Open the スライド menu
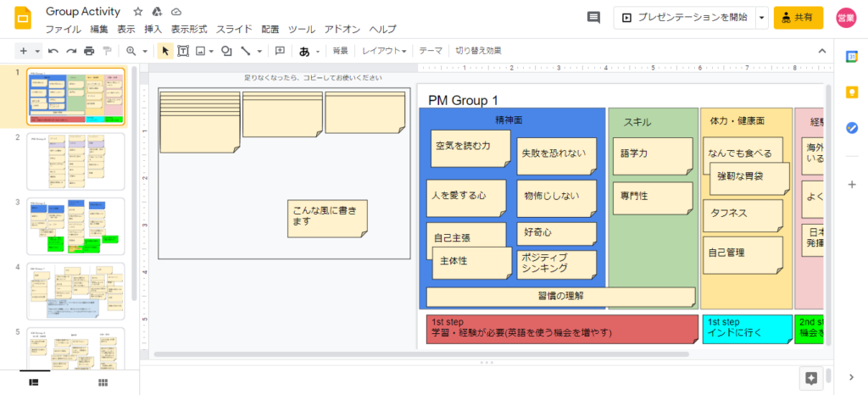 (234, 30)
